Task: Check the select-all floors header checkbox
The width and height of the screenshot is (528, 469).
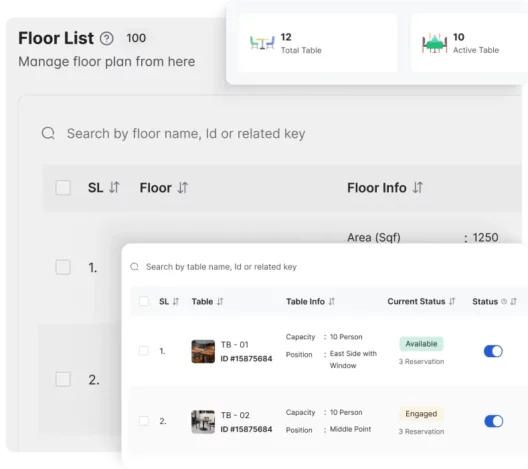Action: (x=63, y=188)
